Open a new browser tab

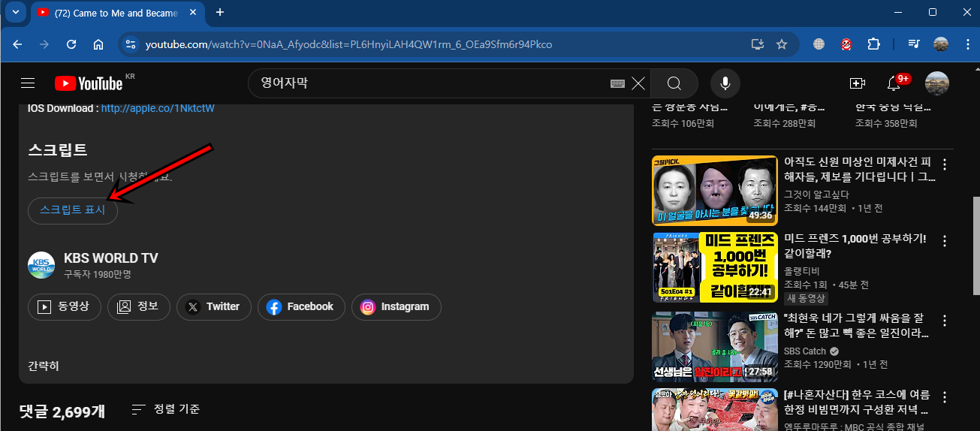tap(220, 12)
